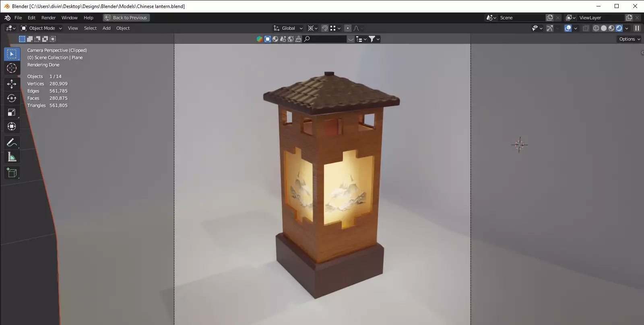Set selection mode to Extend
Screen dimensions: 644x325
tap(30, 39)
